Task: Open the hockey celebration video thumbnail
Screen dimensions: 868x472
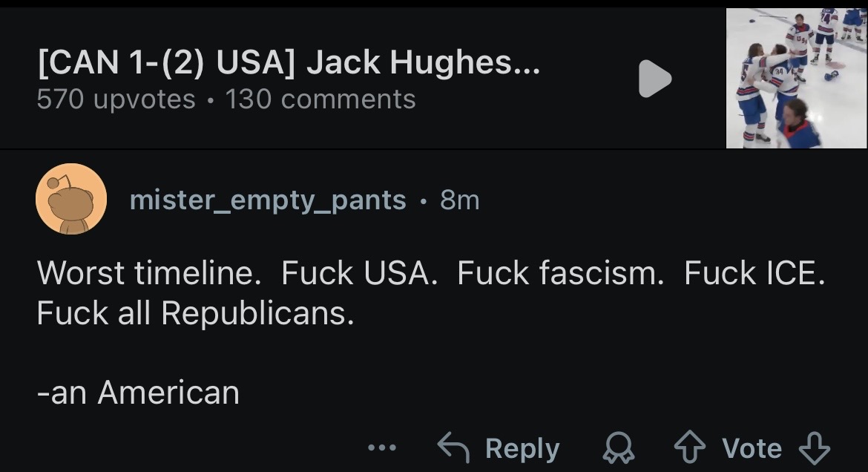Action: [797, 78]
